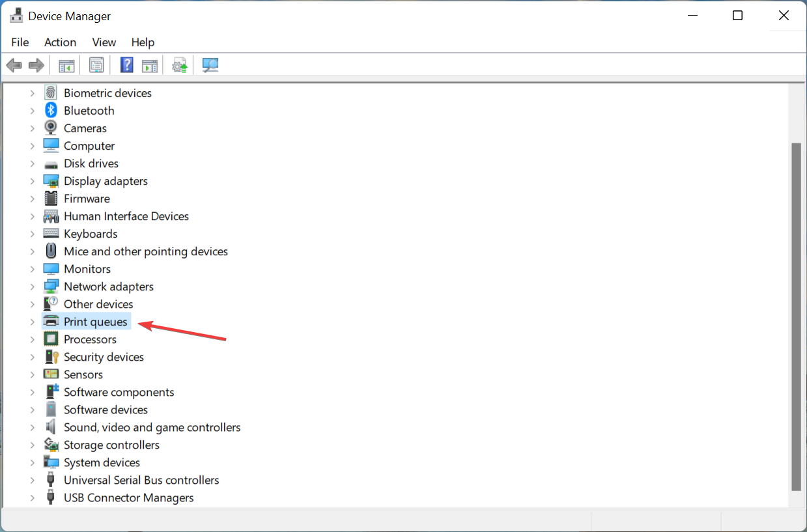Click the Print queues printer icon
Image resolution: width=807 pixels, height=532 pixels.
(x=51, y=322)
